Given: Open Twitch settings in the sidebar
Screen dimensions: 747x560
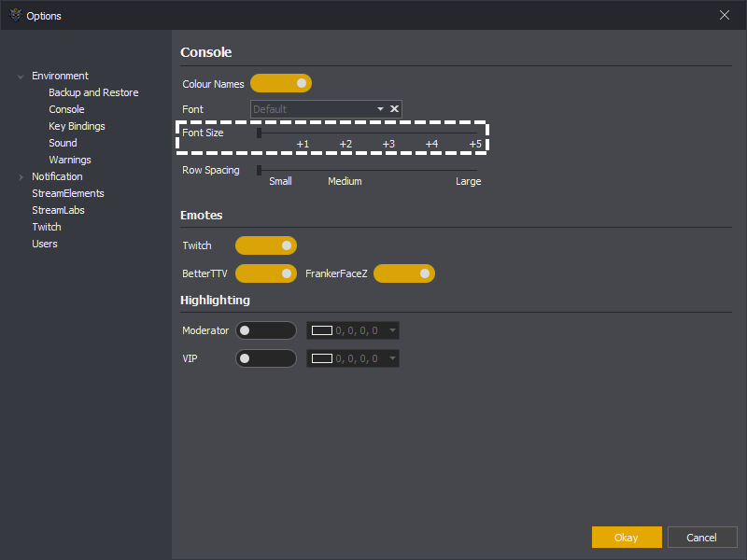Looking at the screenshot, I should tap(46, 227).
